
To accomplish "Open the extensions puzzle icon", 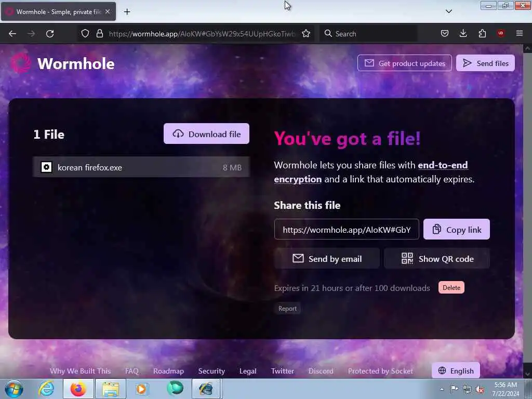I will click(x=482, y=33).
